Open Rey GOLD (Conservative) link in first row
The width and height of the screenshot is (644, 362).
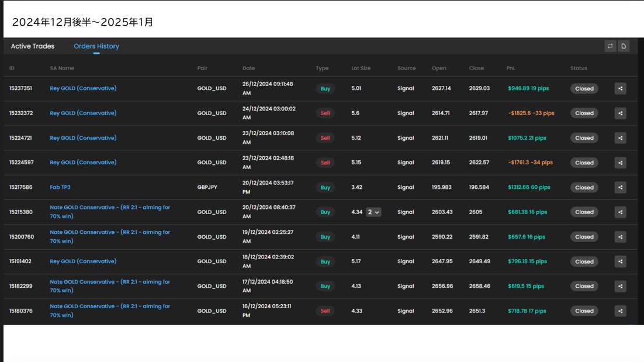pos(83,88)
